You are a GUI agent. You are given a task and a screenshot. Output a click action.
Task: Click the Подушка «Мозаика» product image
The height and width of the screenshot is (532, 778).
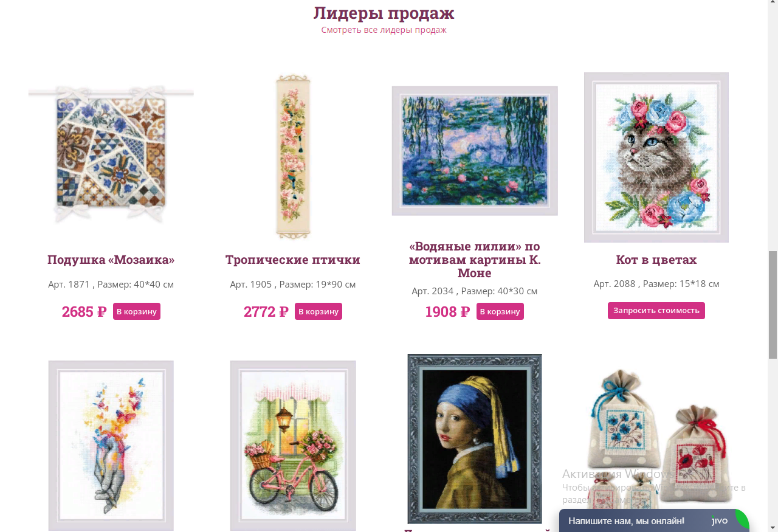(x=111, y=154)
